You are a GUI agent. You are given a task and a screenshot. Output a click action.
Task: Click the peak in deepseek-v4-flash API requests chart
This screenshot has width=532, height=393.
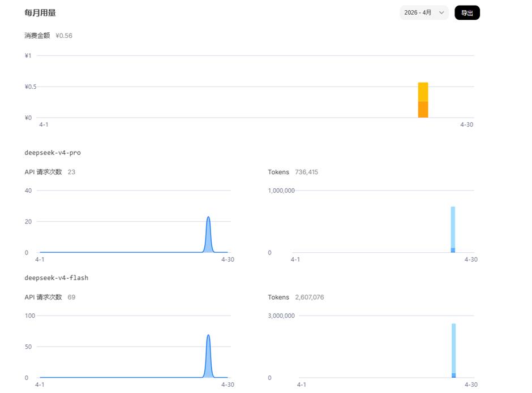[x=208, y=338]
